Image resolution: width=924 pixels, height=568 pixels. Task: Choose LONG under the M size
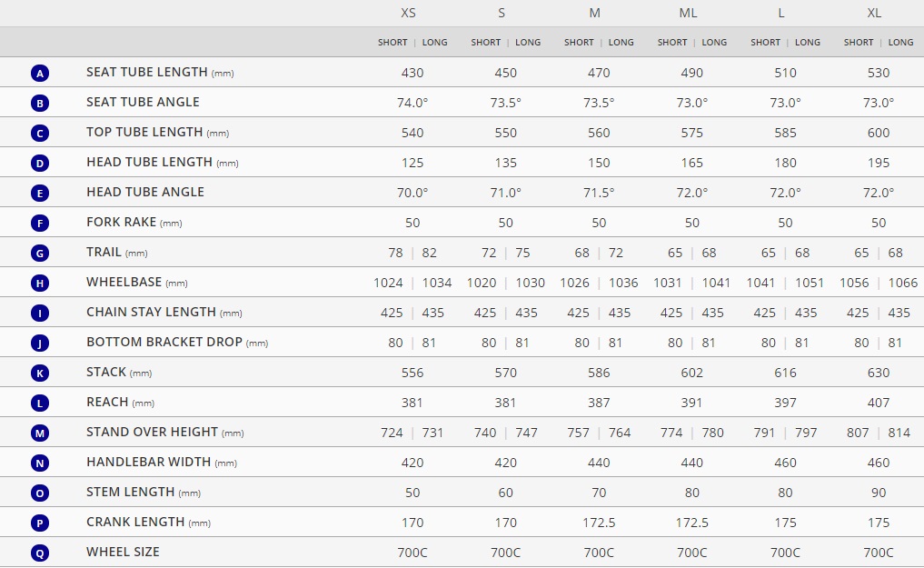(x=621, y=43)
